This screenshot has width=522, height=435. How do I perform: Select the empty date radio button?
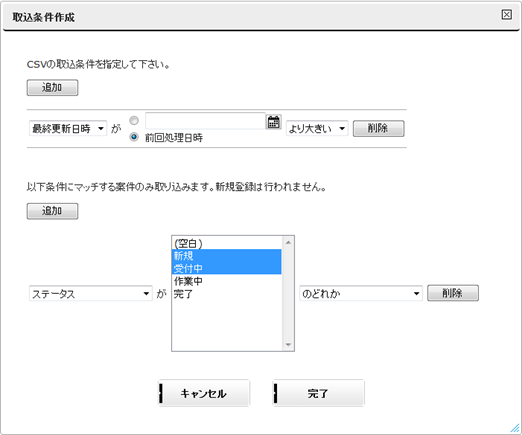tap(134, 121)
